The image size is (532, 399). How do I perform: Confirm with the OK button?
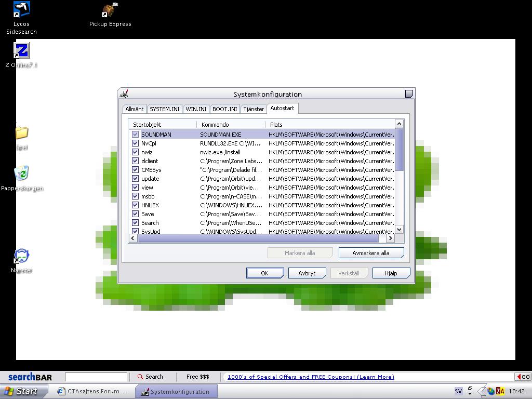pos(265,273)
